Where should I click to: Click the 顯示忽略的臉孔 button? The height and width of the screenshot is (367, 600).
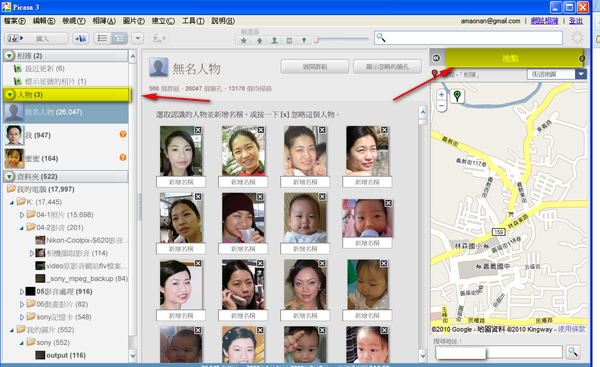point(387,67)
